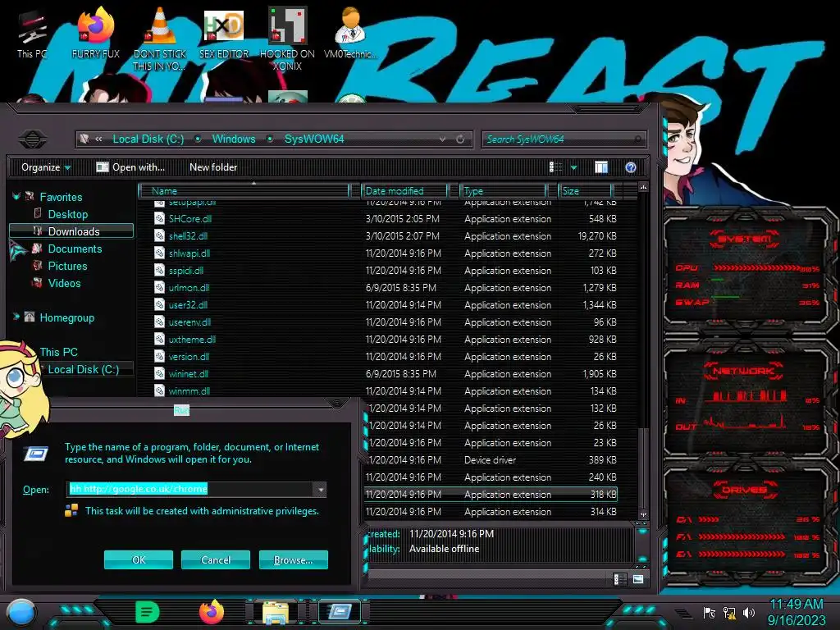This screenshot has height=630, width=840.
Task: Click the Start orb on taskbar
Action: click(x=21, y=612)
